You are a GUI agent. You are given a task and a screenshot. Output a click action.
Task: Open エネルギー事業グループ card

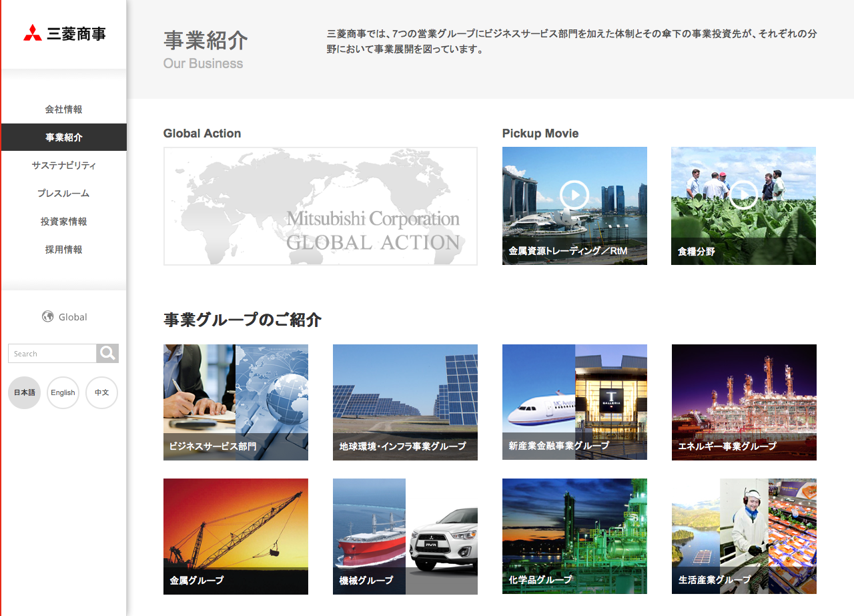[744, 402]
